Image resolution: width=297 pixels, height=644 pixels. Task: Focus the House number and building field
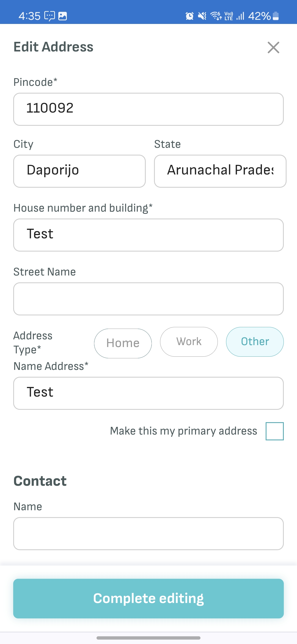pos(148,235)
